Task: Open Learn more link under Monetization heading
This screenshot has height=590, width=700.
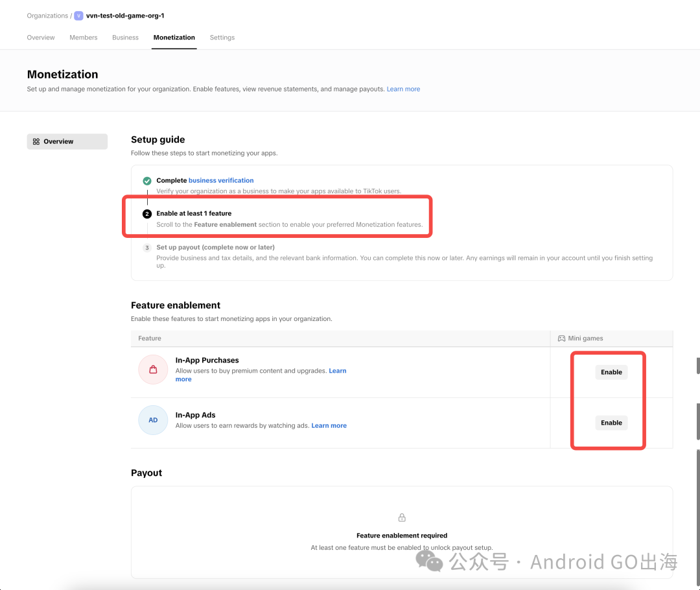Action: [403, 89]
